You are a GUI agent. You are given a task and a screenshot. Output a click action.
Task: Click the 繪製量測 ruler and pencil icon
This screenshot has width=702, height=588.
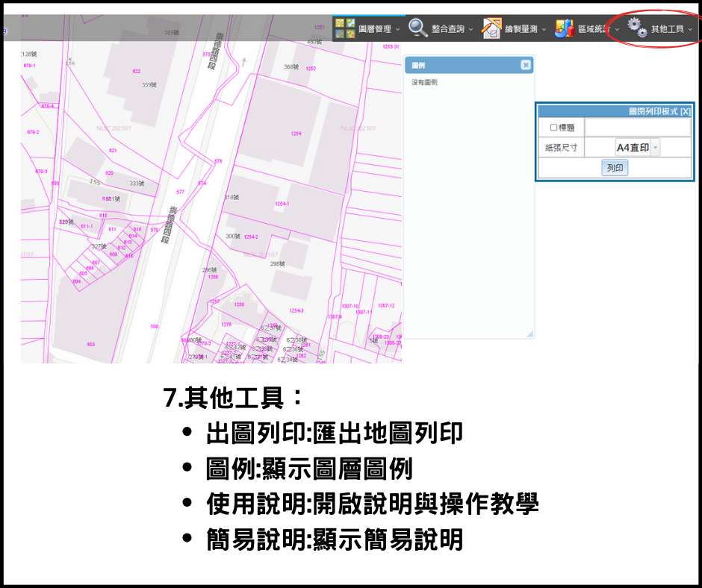[491, 28]
